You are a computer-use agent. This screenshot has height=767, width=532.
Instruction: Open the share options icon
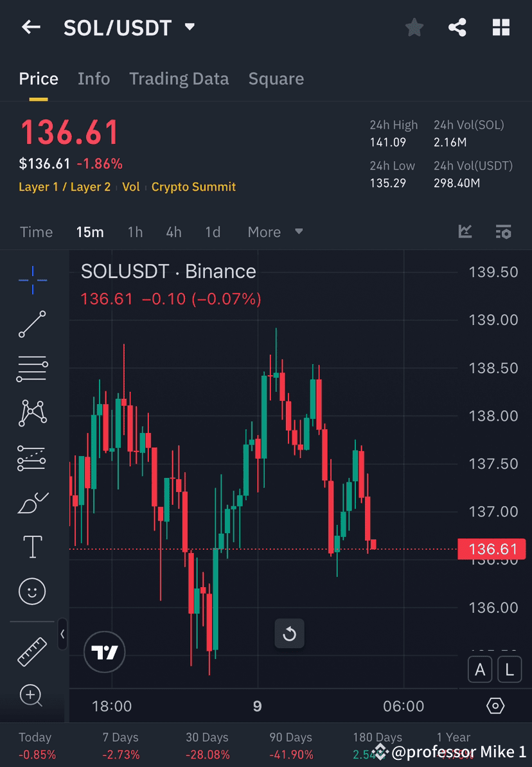coord(457,27)
